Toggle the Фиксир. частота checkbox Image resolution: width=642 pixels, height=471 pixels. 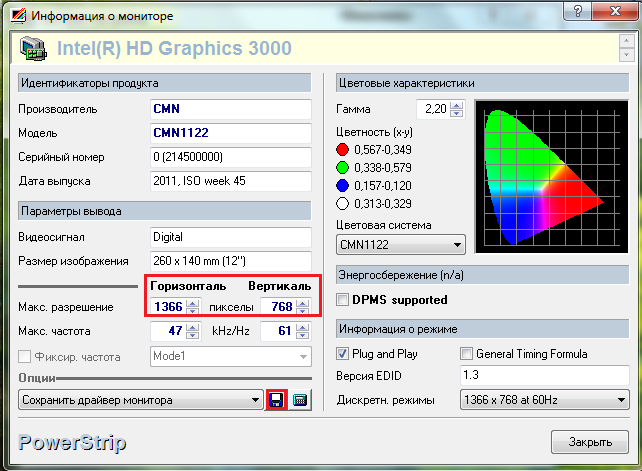(x=25, y=357)
